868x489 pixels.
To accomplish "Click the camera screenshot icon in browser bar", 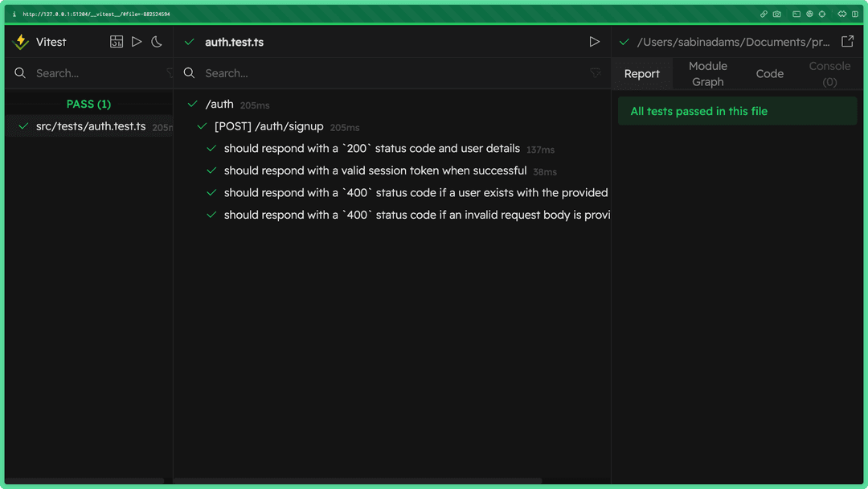I will coord(776,14).
